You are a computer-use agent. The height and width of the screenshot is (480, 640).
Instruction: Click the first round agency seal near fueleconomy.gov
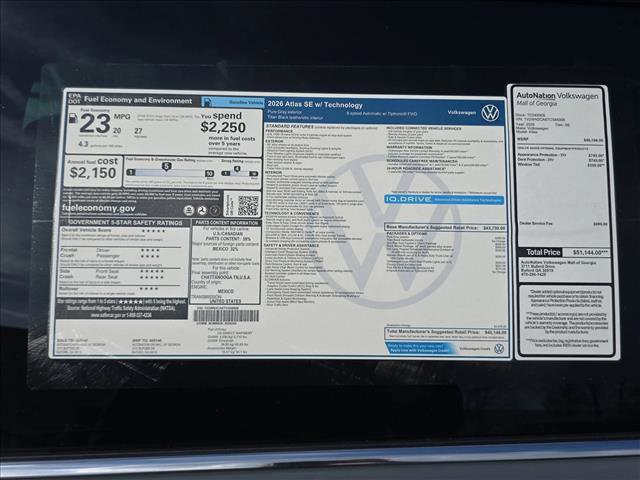coord(188,210)
